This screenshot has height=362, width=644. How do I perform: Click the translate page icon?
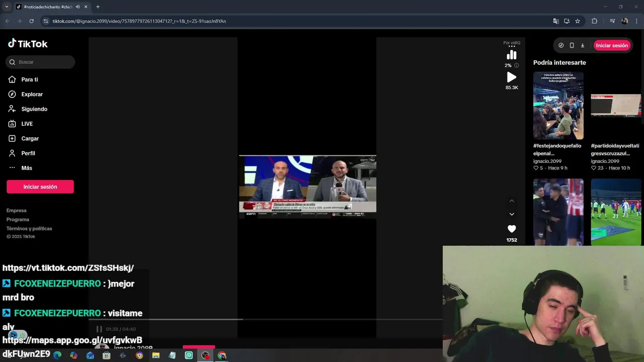556,21
